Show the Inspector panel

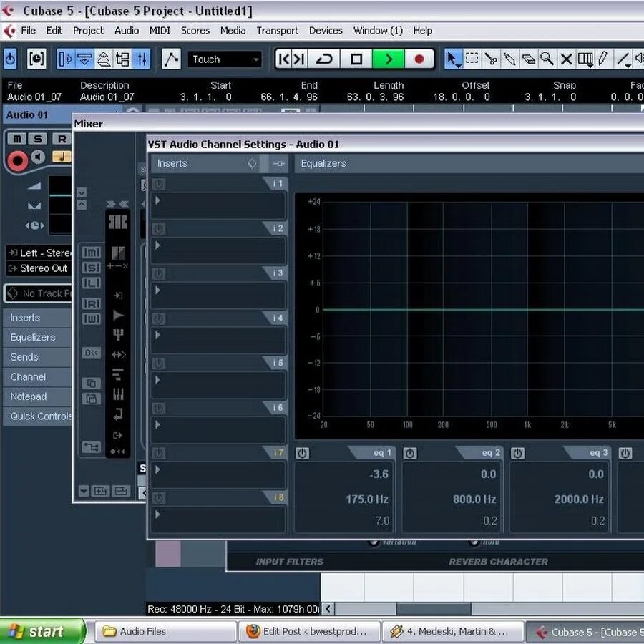point(65,59)
